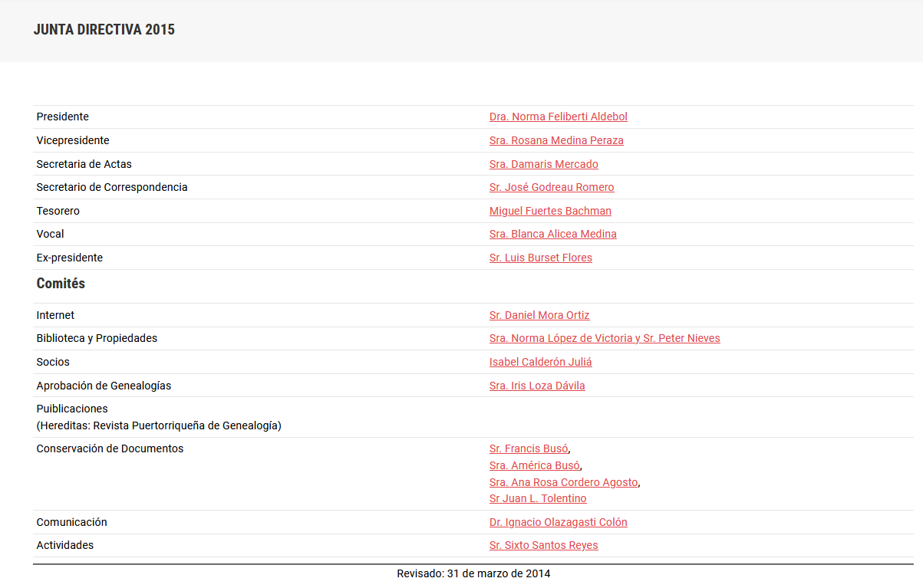Open Sr Juan L. Tolentino link
923x588 pixels.
(538, 498)
